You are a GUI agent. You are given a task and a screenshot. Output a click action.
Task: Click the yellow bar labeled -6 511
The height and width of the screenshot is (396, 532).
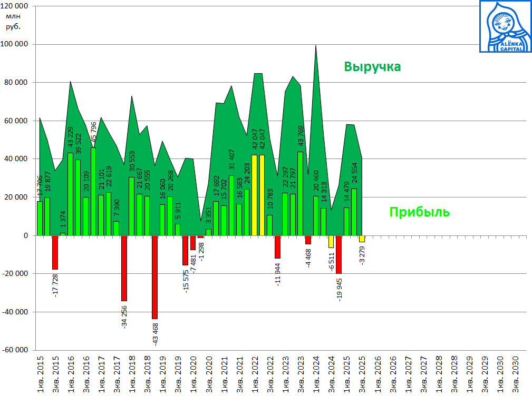pos(331,241)
